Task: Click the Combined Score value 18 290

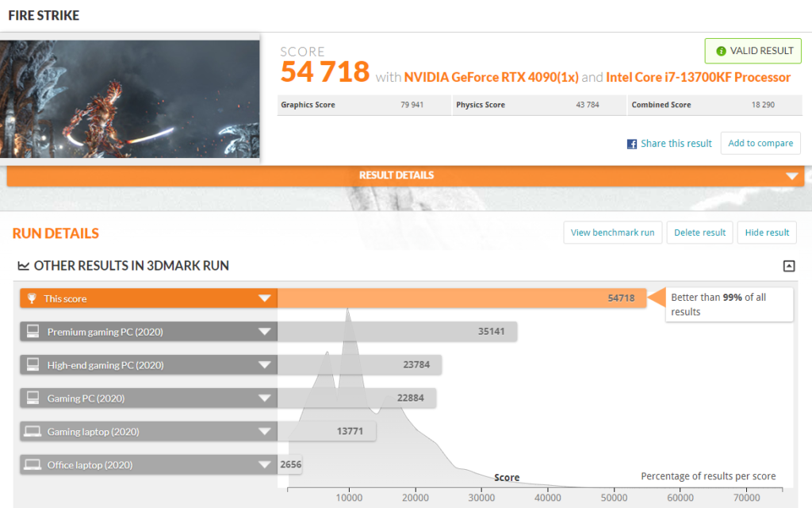Action: tap(763, 105)
